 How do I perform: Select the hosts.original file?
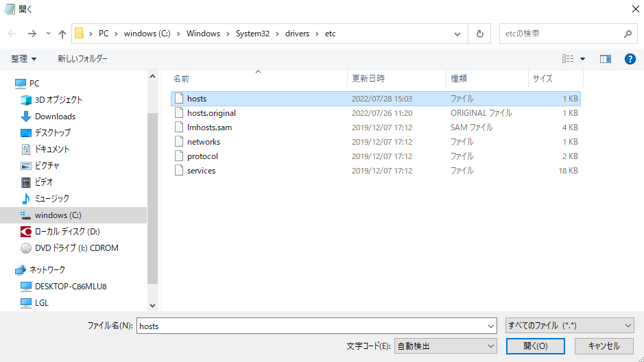point(211,113)
